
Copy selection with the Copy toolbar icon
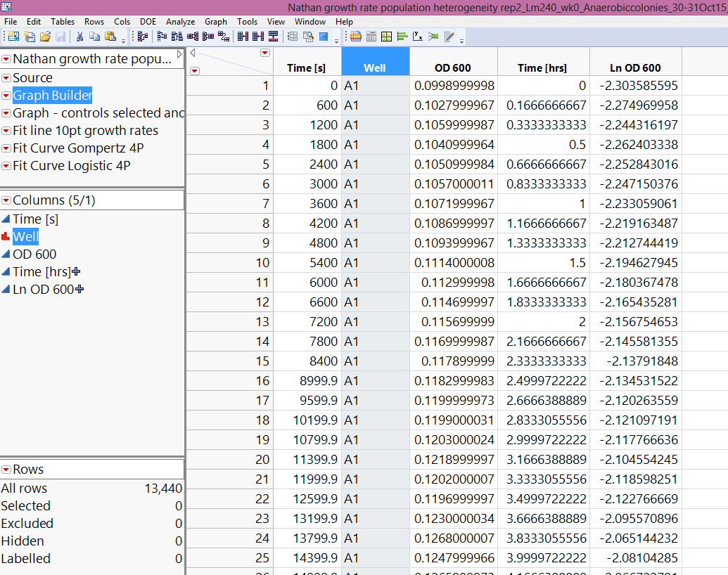(x=95, y=37)
